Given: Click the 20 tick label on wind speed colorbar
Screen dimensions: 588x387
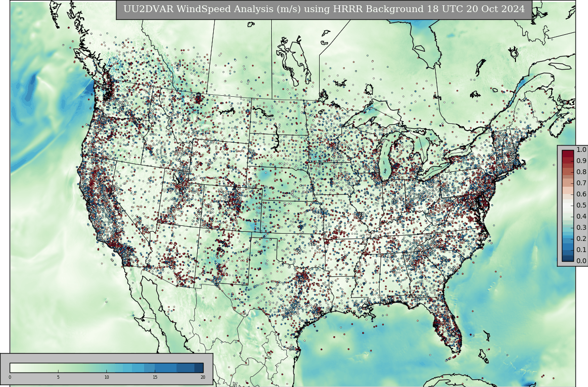Looking at the screenshot, I should 203,377.
